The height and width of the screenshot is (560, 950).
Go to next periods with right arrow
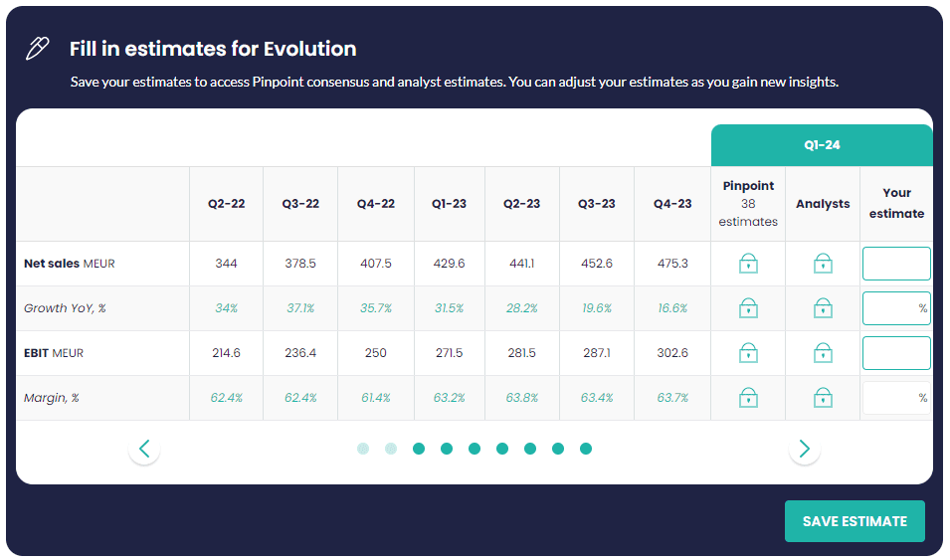tap(804, 449)
